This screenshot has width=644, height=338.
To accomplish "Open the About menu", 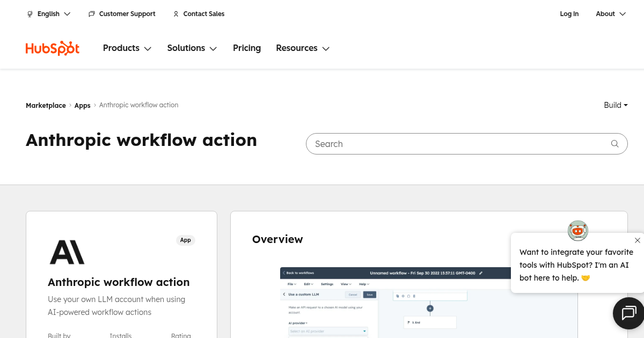I will [x=611, y=14].
